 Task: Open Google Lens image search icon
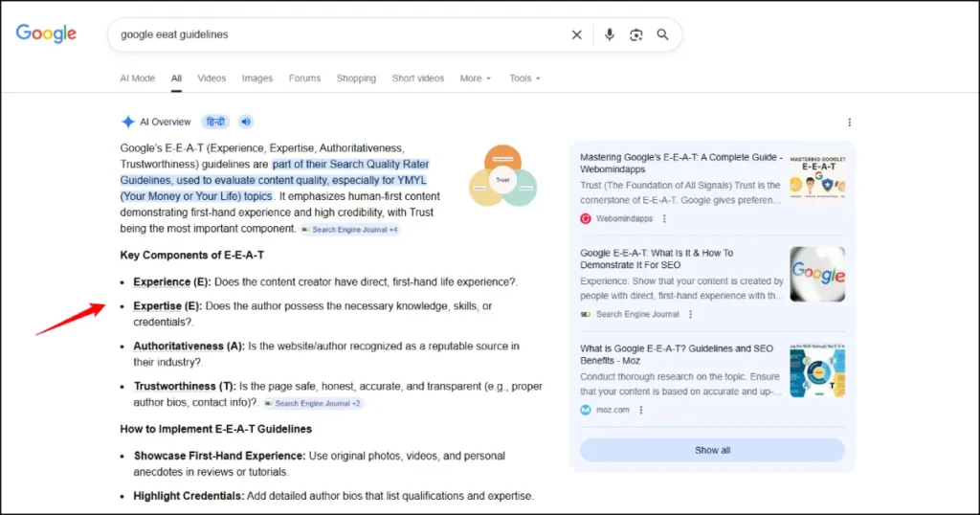point(635,35)
